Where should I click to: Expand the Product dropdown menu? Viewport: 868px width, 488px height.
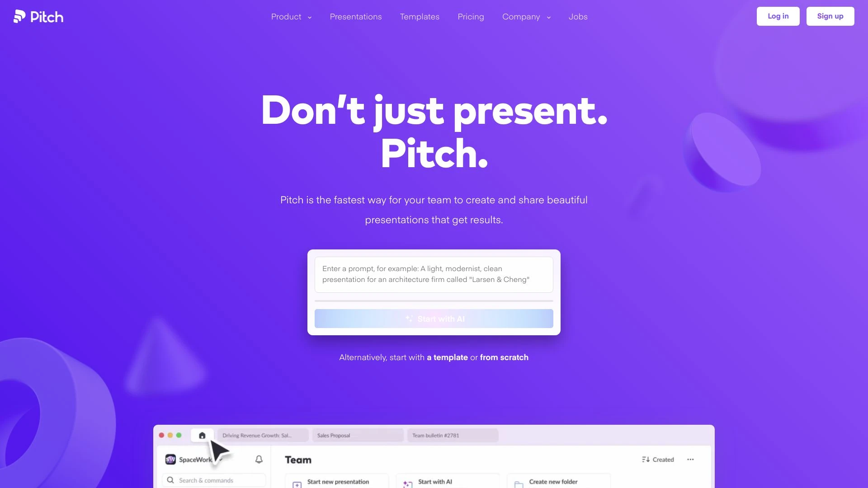292,17
